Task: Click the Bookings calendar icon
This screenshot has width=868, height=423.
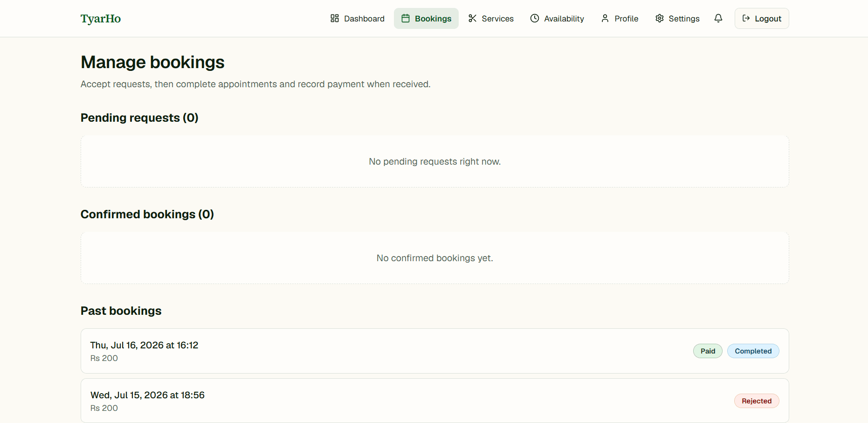Action: 406,18
